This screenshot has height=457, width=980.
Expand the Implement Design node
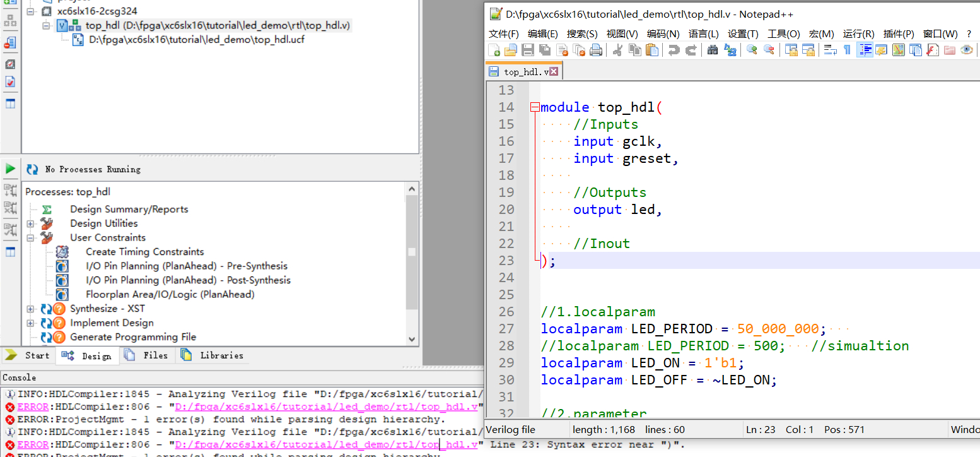coord(30,323)
